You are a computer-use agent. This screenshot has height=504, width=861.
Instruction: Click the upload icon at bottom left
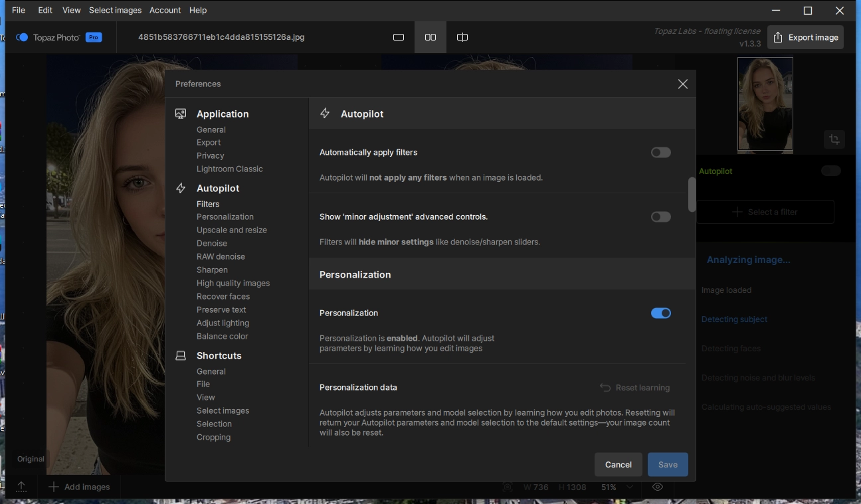(x=21, y=487)
